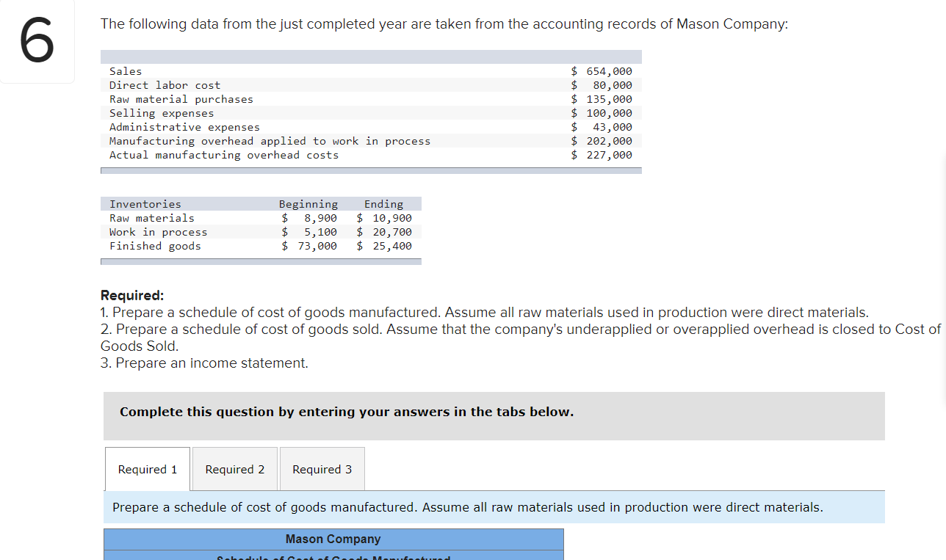Screen dimensions: 946x560
Task: Click the Raw materials inventory row label
Action: pos(152,218)
